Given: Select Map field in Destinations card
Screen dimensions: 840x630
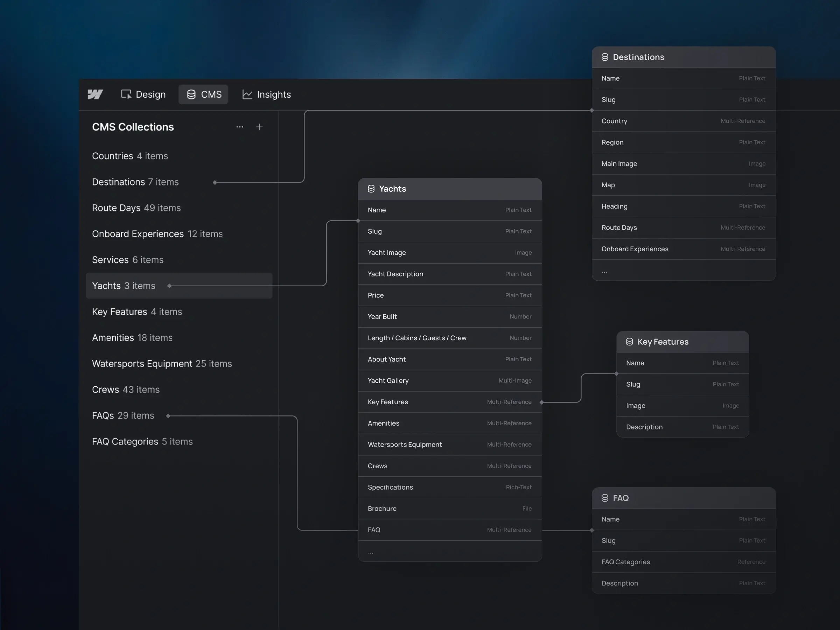Looking at the screenshot, I should click(684, 185).
